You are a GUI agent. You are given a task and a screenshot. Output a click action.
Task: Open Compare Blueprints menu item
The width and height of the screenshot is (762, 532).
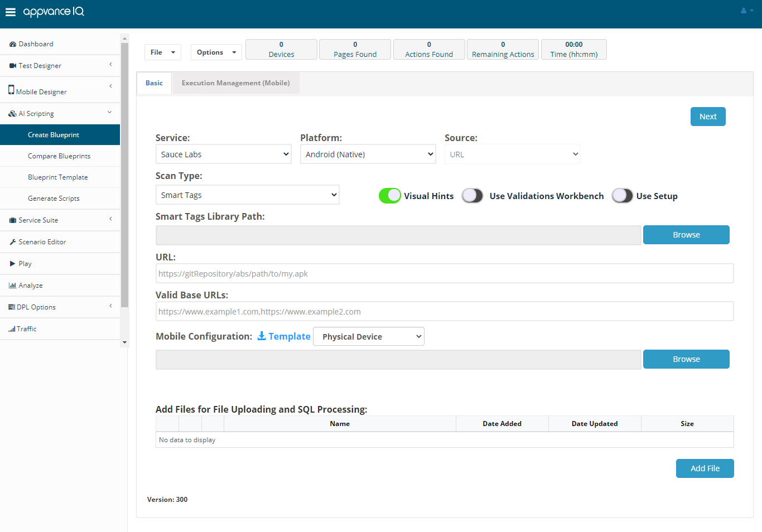coord(60,156)
